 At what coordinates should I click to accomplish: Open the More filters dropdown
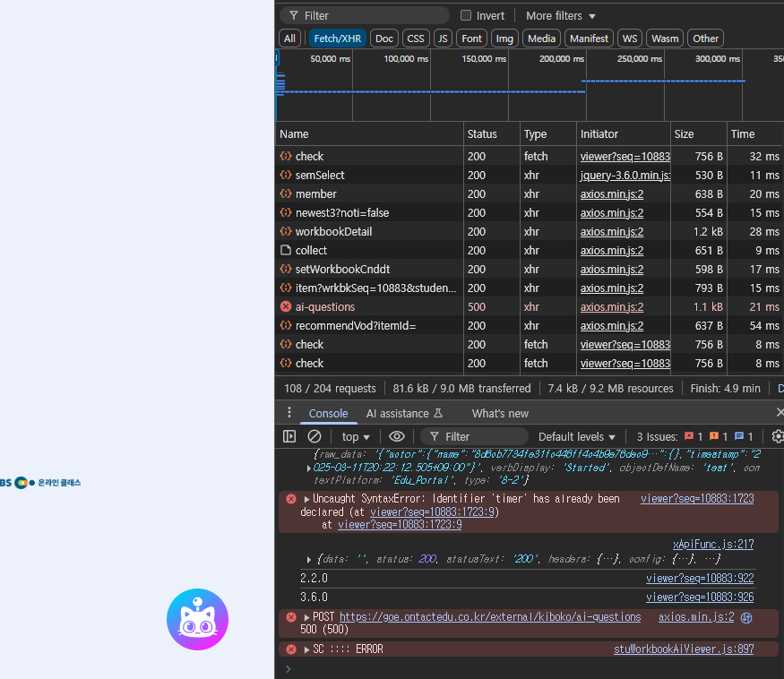[560, 15]
